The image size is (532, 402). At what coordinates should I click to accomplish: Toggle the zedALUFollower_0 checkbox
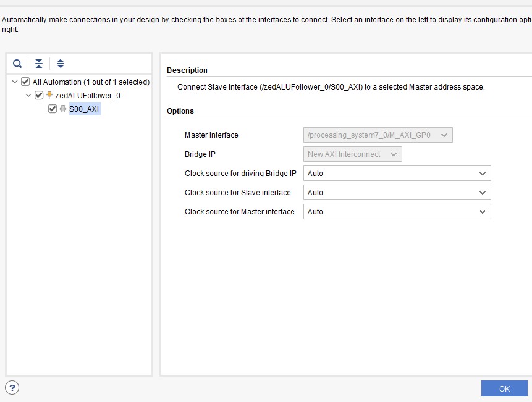coord(39,95)
